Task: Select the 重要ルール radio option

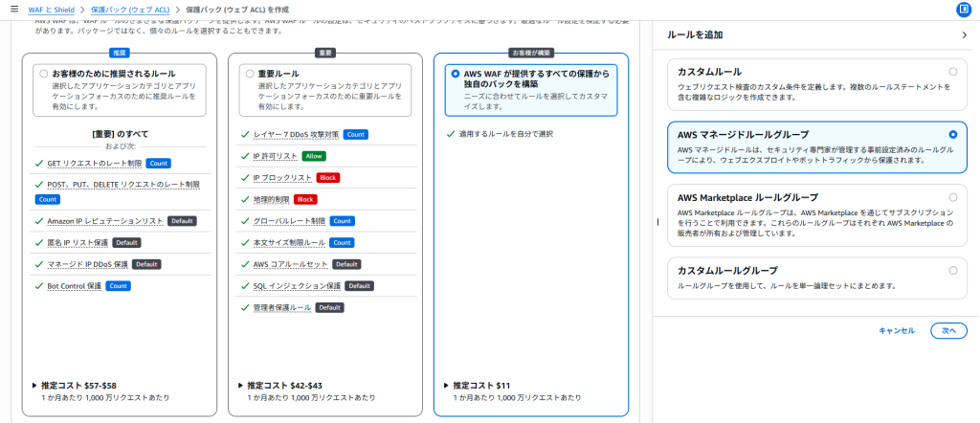Action: [x=250, y=73]
